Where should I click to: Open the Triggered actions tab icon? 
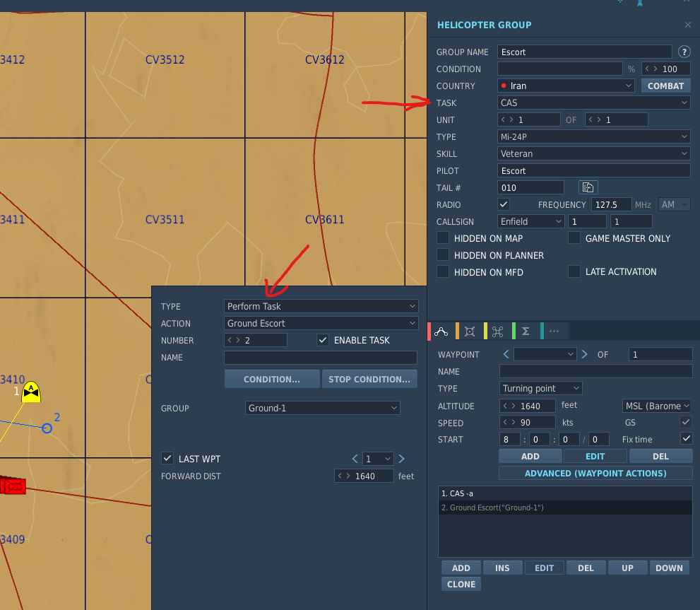coord(497,332)
